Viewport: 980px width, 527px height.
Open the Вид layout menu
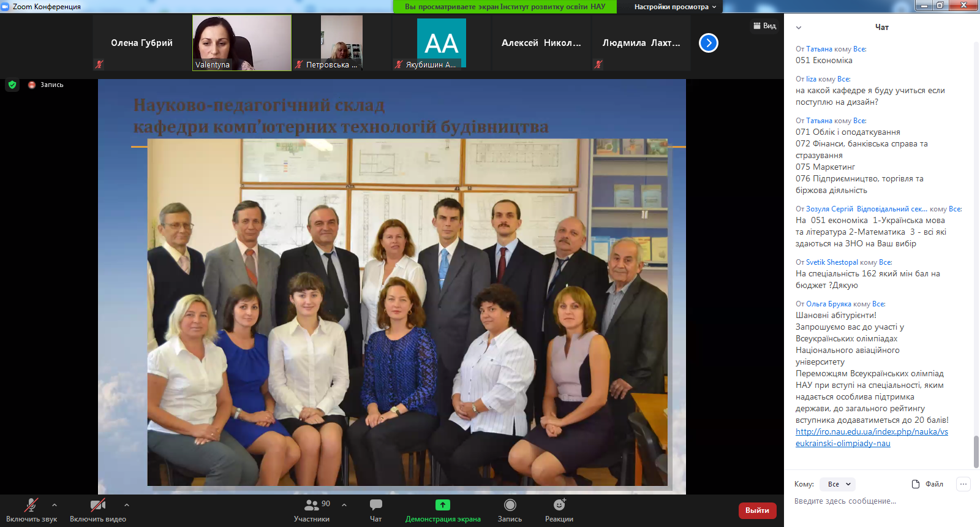tap(764, 26)
